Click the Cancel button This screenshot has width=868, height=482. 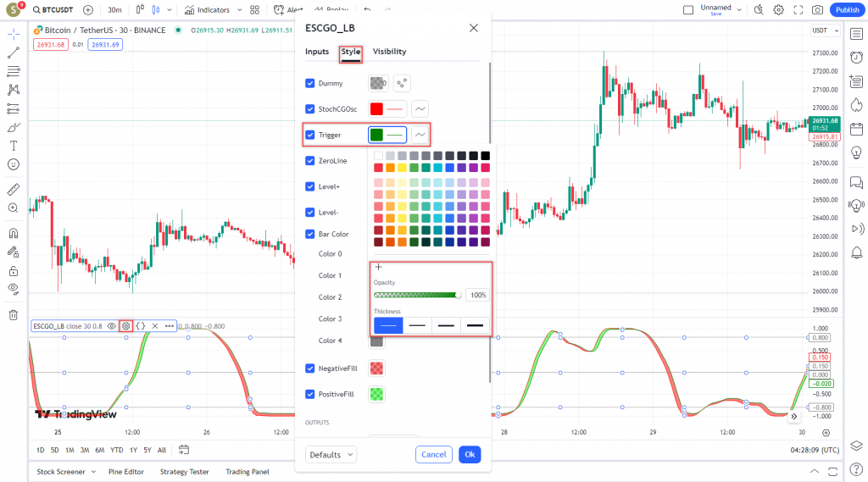coord(433,455)
